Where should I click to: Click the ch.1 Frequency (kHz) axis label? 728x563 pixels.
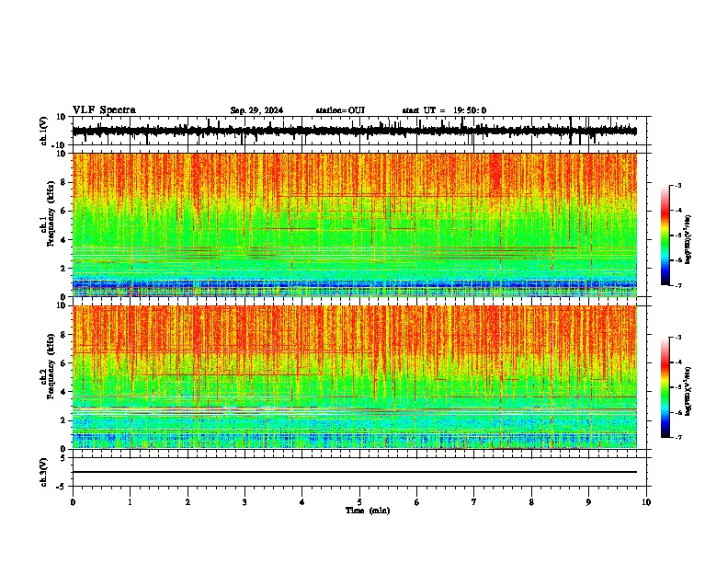pyautogui.click(x=48, y=213)
